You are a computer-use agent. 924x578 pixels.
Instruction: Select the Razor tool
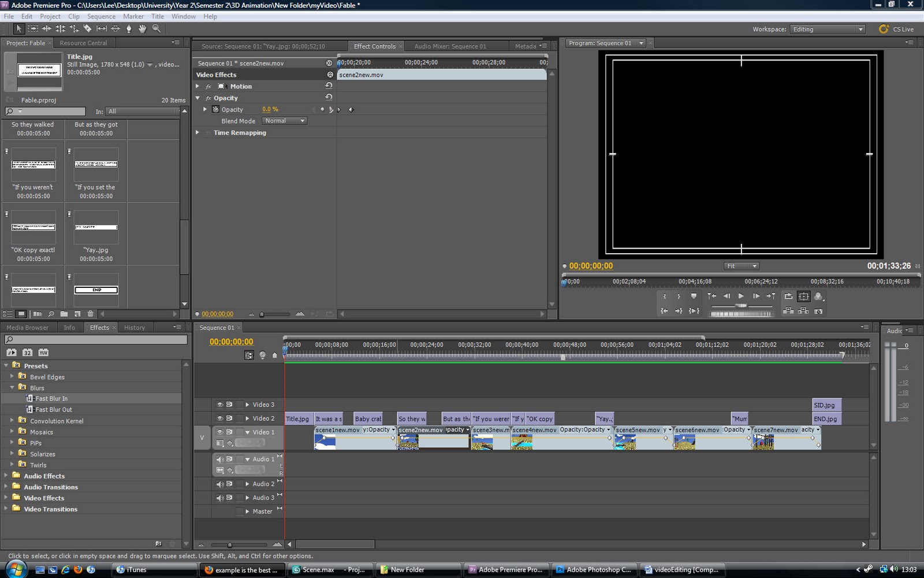(87, 28)
